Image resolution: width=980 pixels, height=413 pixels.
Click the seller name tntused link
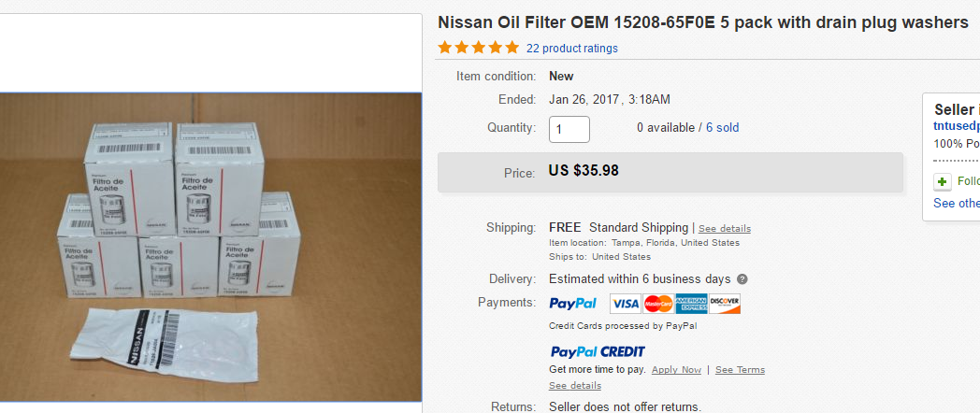(x=957, y=126)
